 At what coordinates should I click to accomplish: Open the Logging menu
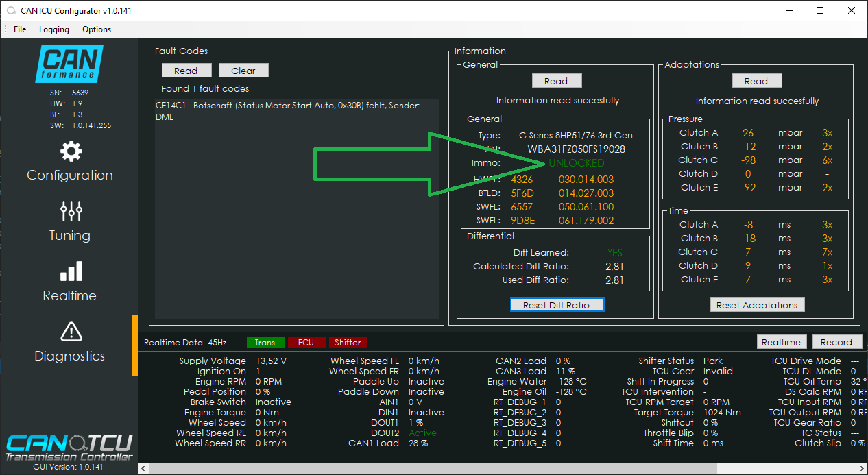coord(54,29)
